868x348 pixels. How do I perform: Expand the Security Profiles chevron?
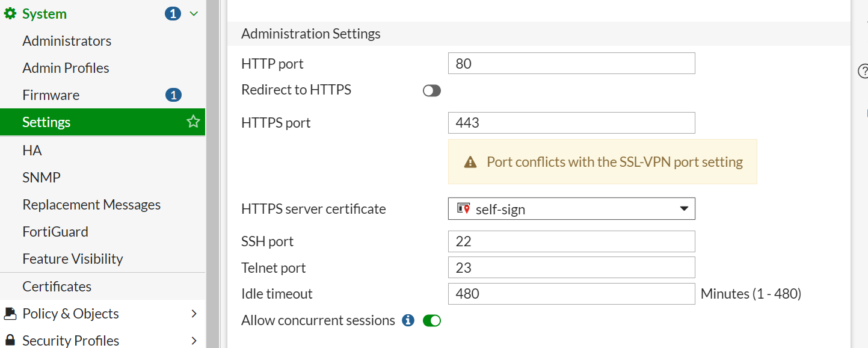click(x=194, y=341)
